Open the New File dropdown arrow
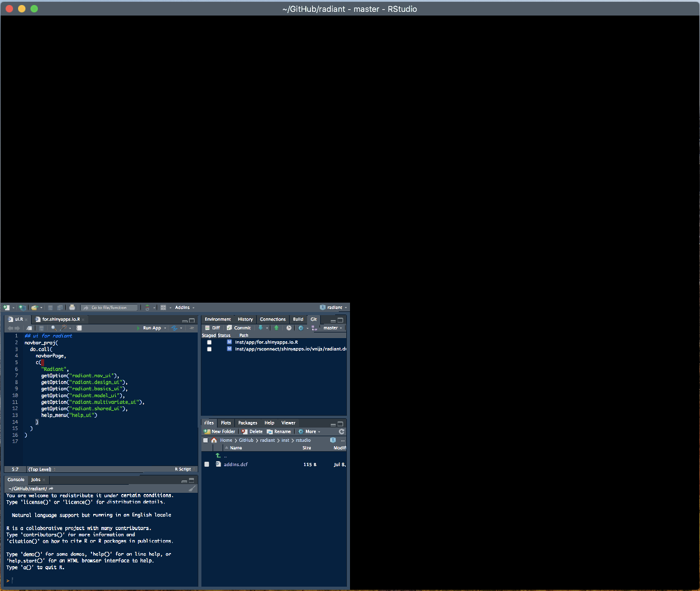 14,308
